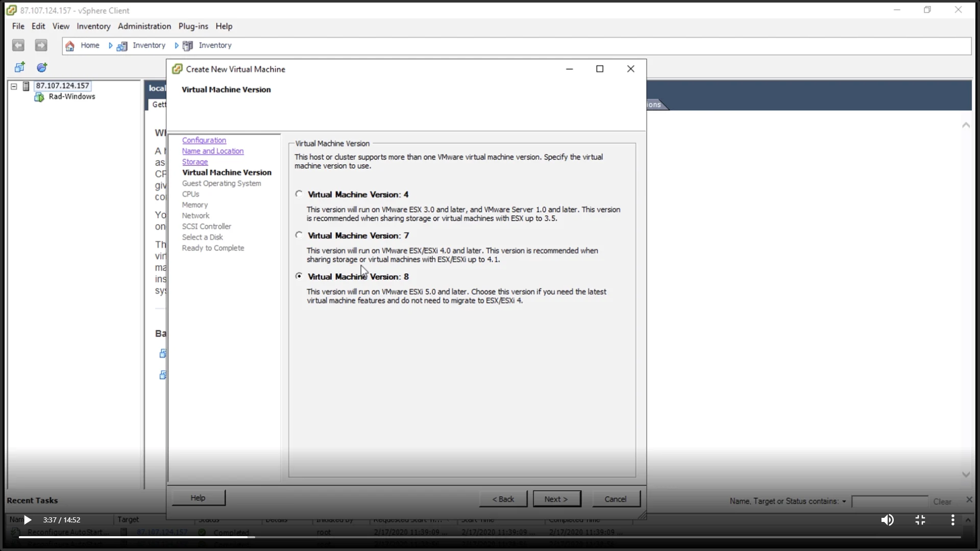
Task: Close the Recent Tasks panel
Action: point(969,500)
